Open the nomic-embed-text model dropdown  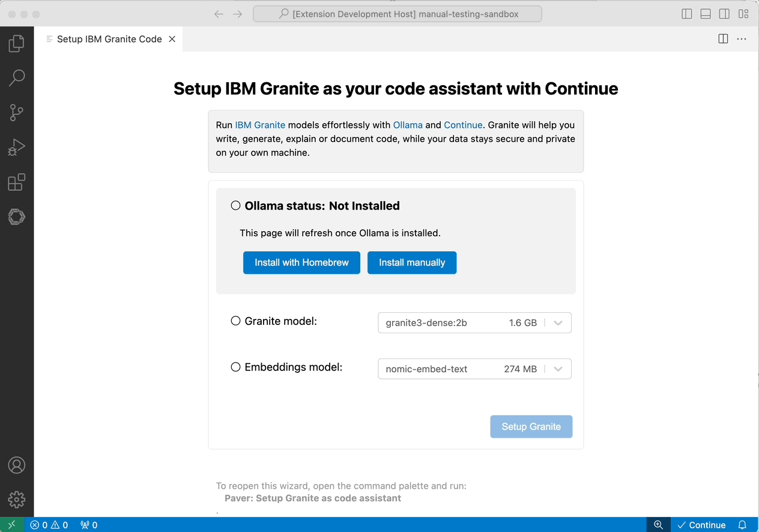474,369
